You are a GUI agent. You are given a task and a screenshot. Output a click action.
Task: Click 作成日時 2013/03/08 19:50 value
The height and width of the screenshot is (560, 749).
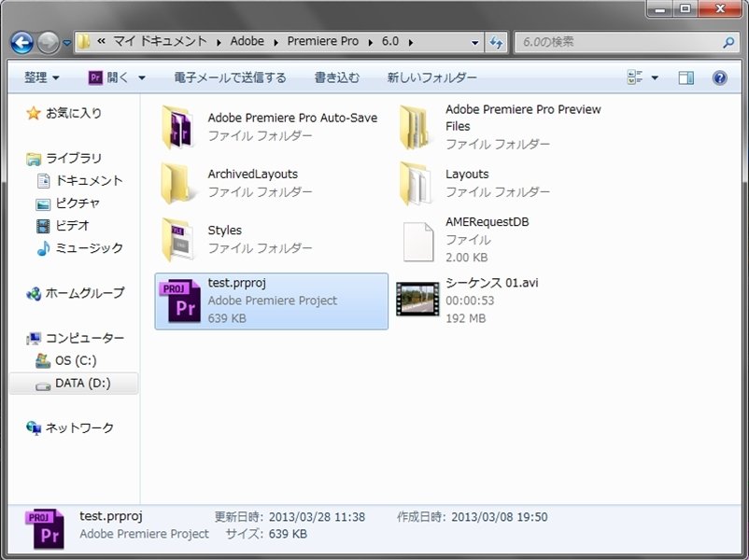pos(500,517)
